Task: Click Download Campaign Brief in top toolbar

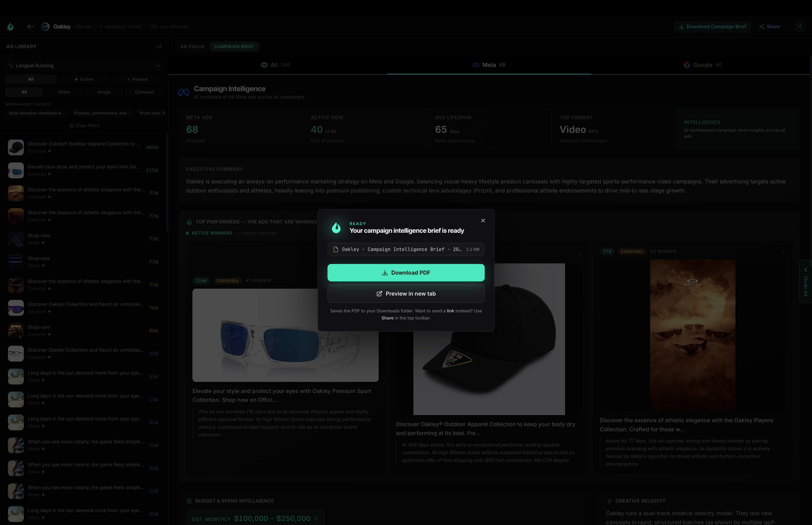Action: point(713,27)
